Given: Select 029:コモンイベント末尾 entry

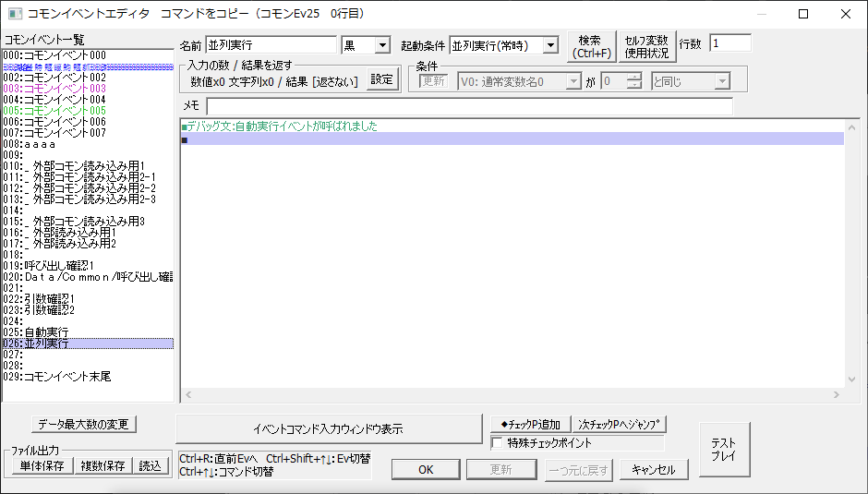Looking at the screenshot, I should (88, 377).
